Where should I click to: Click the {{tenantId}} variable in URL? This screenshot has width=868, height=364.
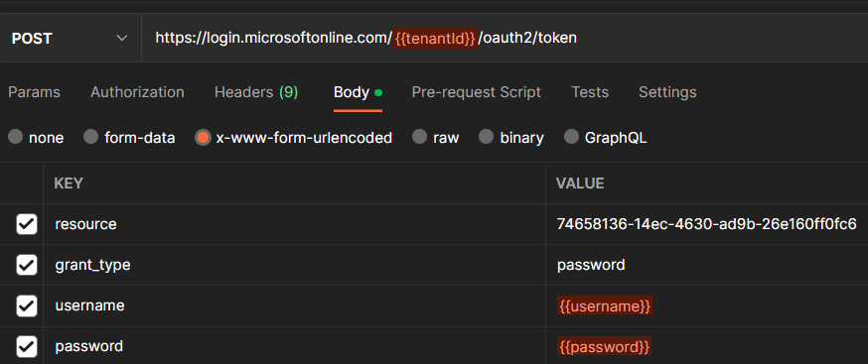coord(435,38)
